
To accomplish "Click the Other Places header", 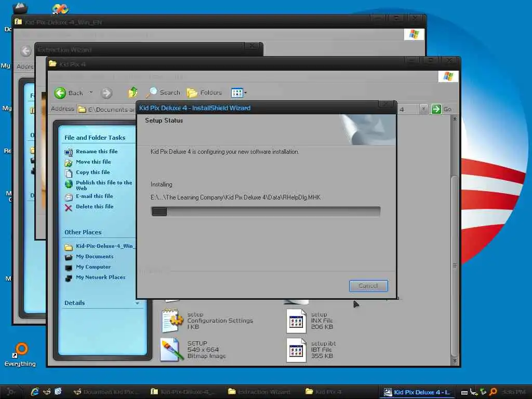I will (83, 232).
